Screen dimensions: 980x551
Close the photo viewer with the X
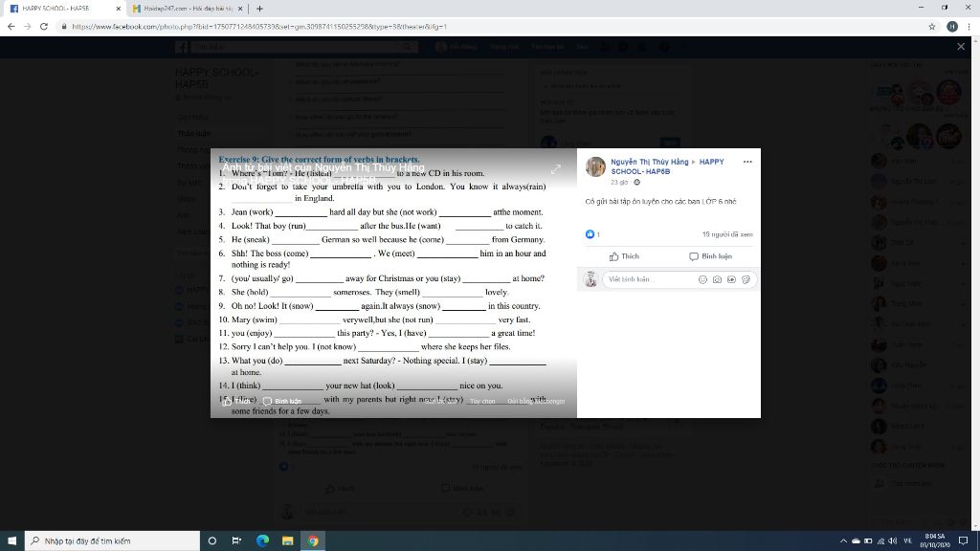tap(961, 47)
